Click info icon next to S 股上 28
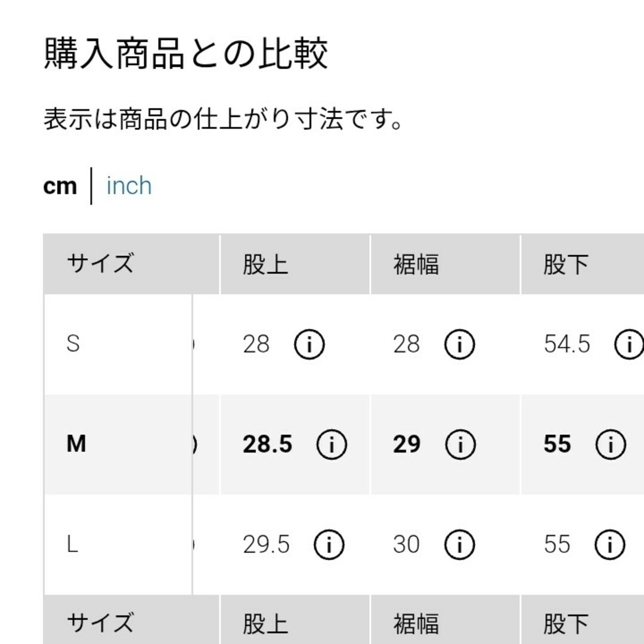Screen dimensions: 644x644 coord(309,344)
